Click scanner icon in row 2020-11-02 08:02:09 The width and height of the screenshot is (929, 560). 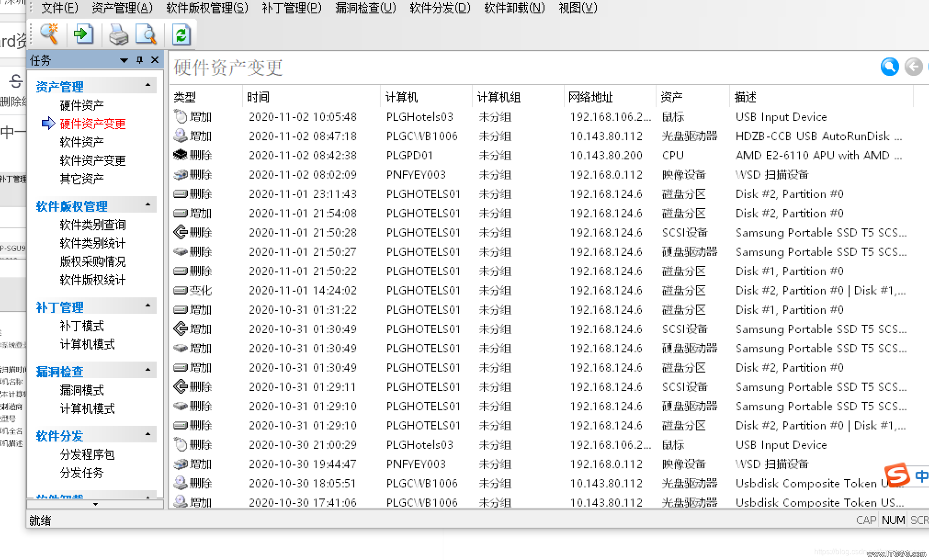click(180, 174)
